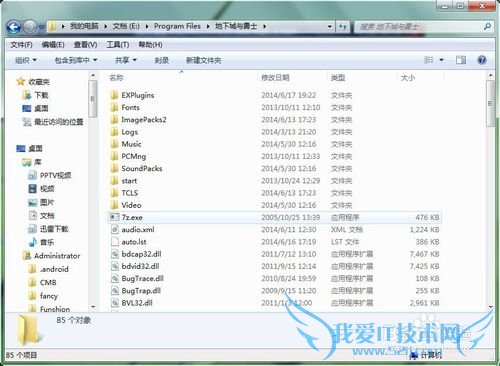Open the address bar history dropdown
This screenshot has width=500, height=366.
point(329,27)
